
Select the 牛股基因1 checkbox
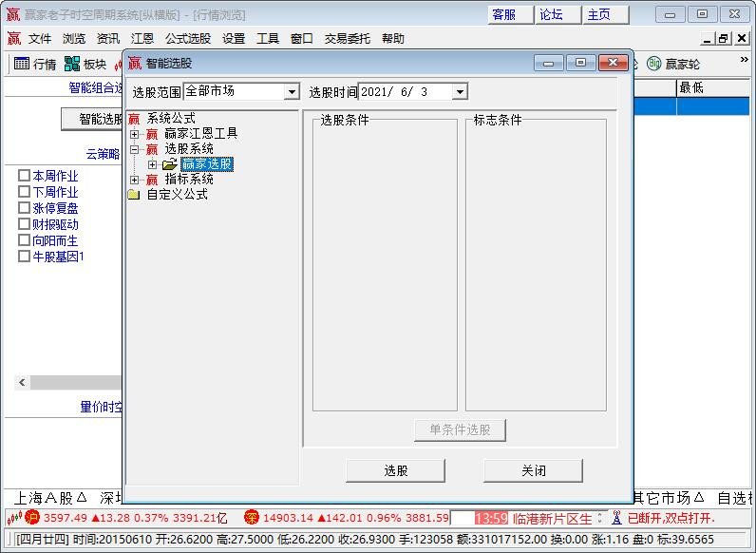[x=24, y=256]
